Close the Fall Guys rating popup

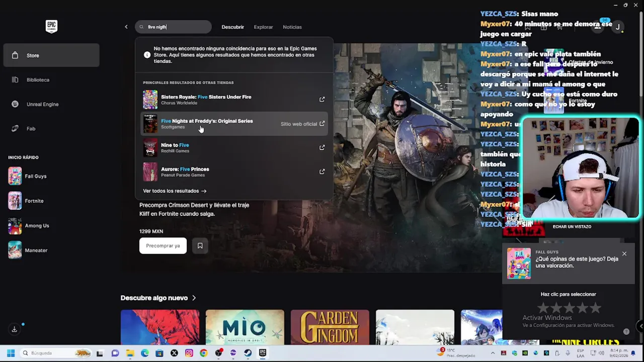tap(624, 254)
